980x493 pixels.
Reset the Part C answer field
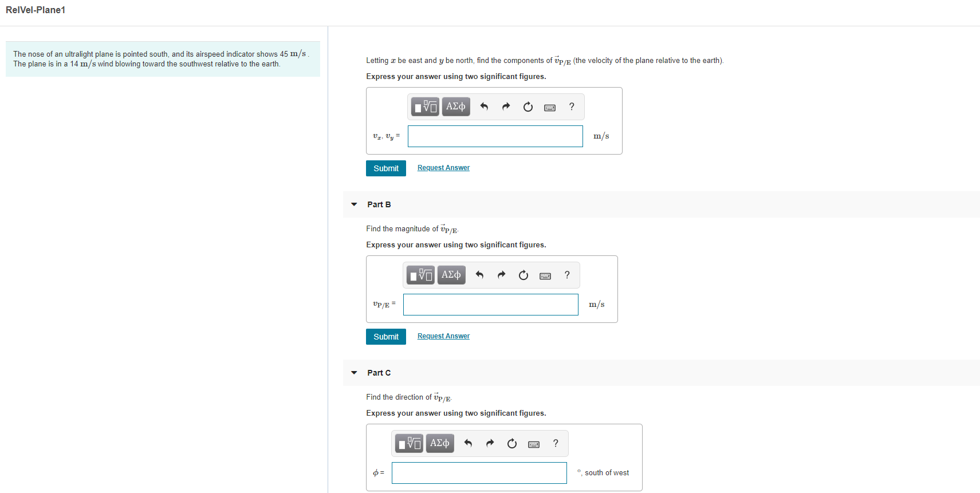pos(512,443)
